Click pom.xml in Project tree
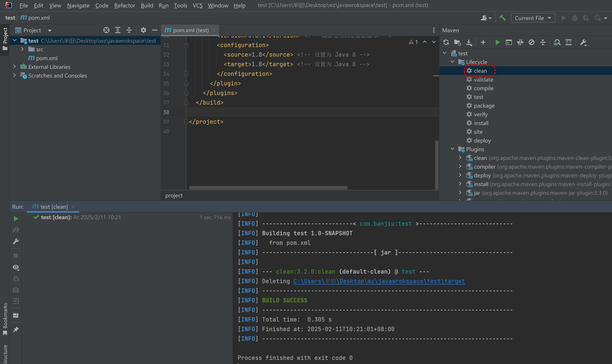 tap(47, 58)
